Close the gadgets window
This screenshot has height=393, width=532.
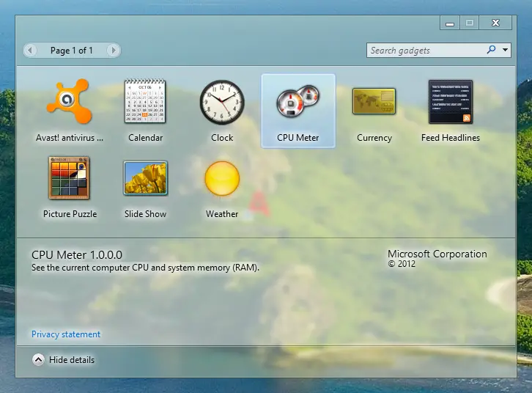coord(495,23)
